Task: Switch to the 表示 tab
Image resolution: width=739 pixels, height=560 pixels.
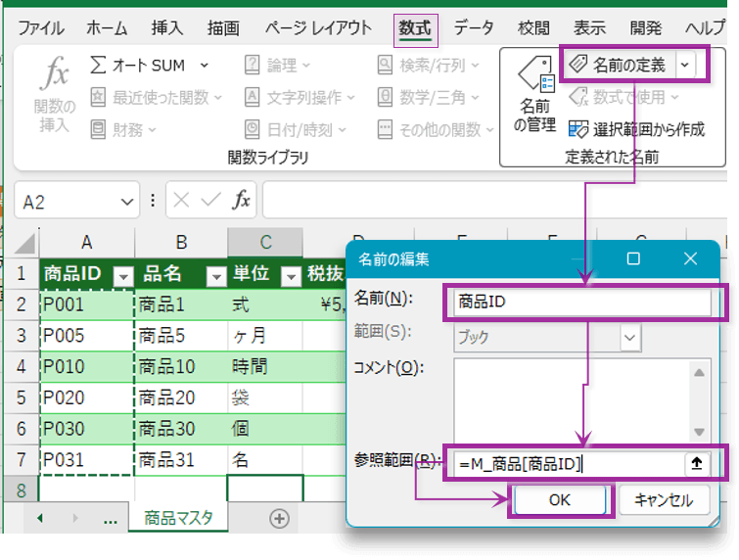Action: coord(589,28)
